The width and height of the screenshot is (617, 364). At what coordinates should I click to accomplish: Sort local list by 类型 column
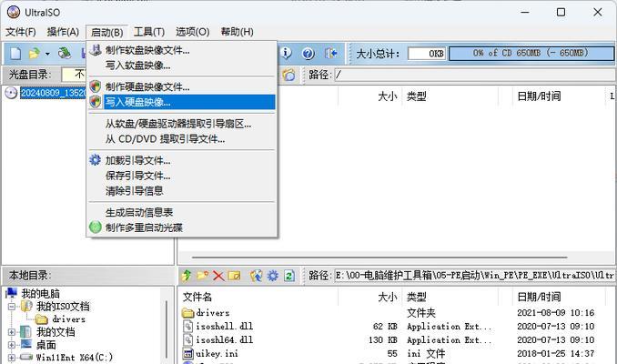click(416, 297)
